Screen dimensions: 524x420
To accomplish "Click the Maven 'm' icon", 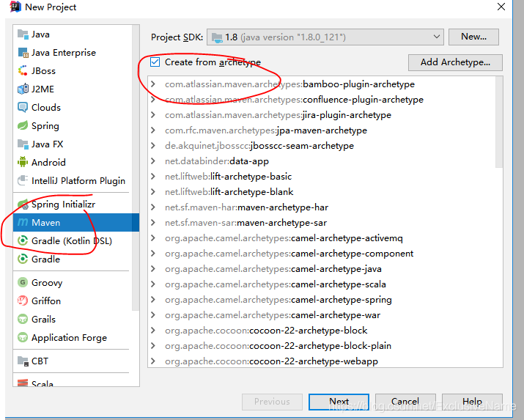I will tap(23, 222).
